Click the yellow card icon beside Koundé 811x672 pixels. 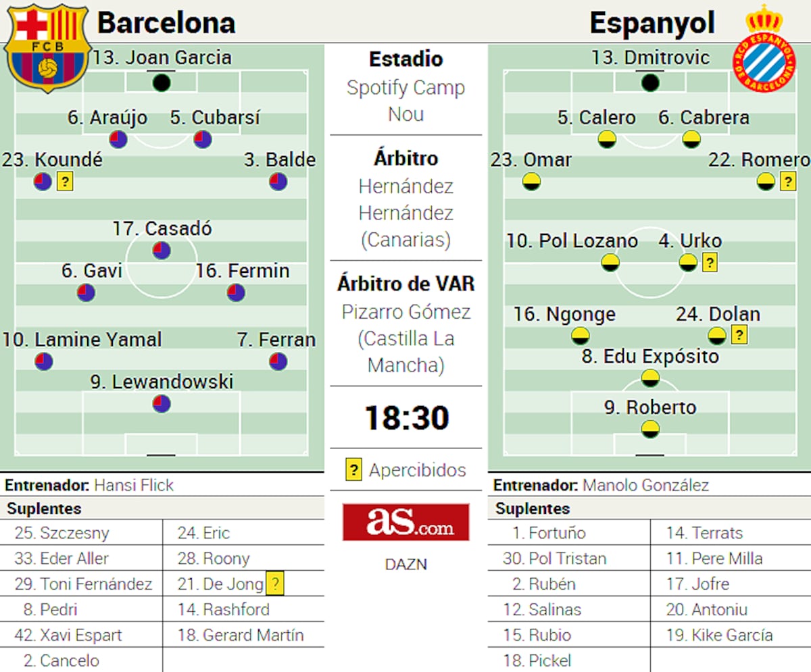[65, 181]
